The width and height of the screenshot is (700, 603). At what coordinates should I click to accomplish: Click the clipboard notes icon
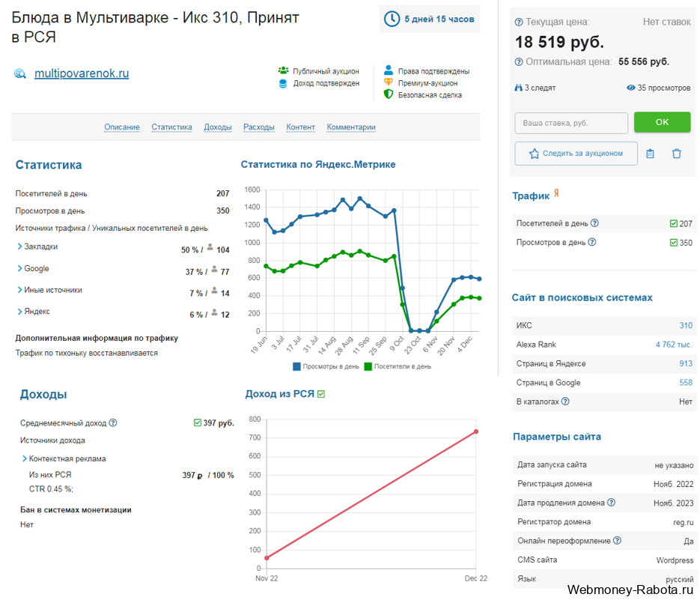[650, 154]
